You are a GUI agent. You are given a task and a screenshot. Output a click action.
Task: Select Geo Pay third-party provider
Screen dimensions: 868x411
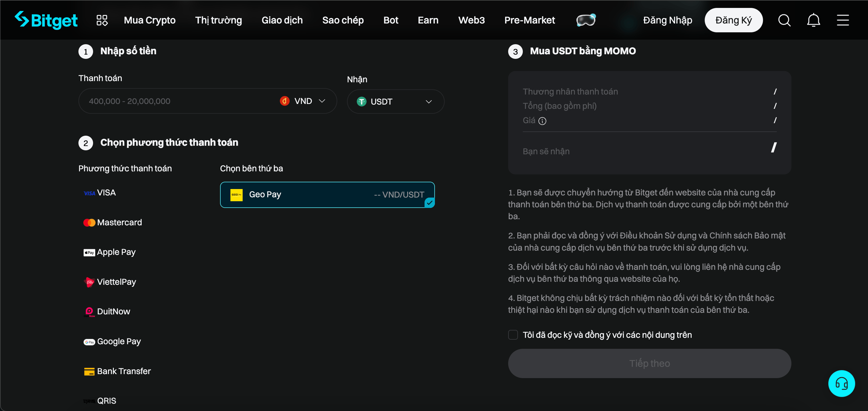(x=327, y=195)
